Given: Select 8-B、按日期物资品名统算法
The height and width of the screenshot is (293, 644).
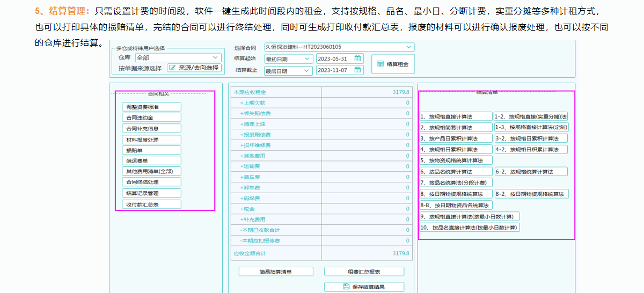Looking at the screenshot, I should click(x=456, y=205).
